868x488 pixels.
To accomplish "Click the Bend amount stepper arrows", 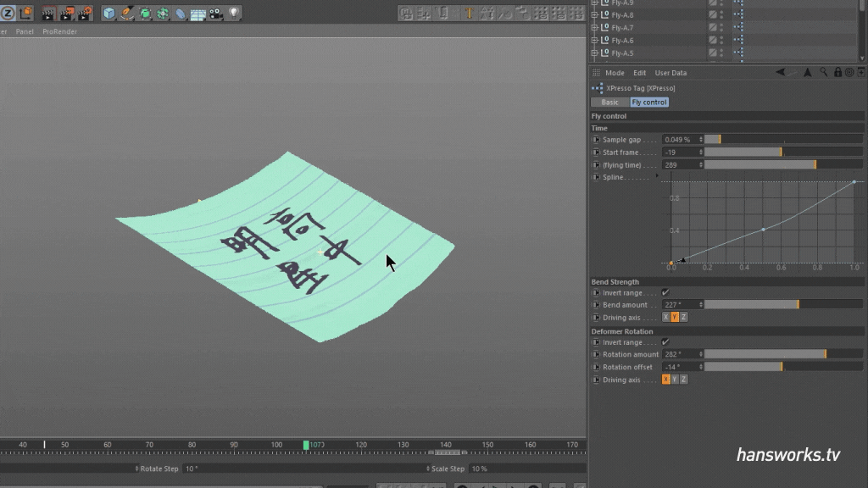I will tap(701, 305).
